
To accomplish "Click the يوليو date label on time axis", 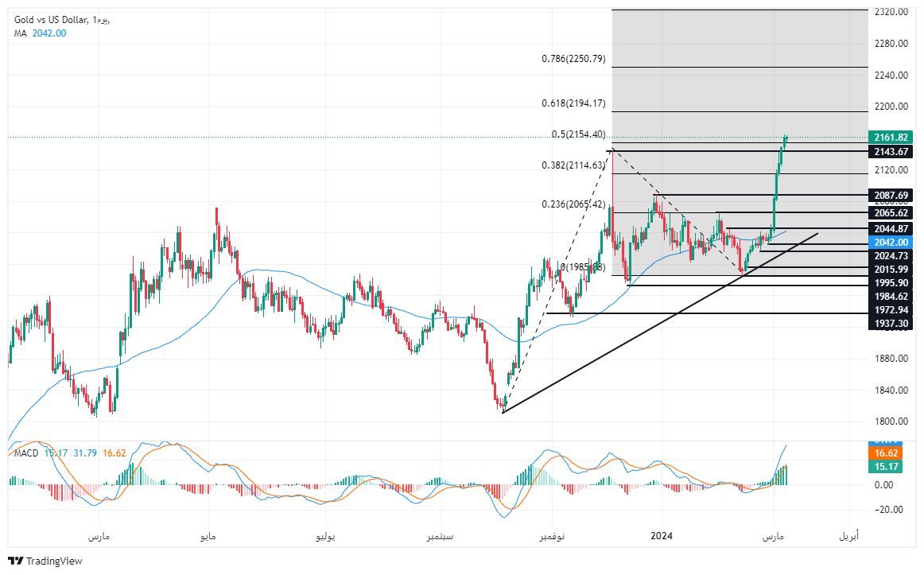I will click(x=325, y=537).
